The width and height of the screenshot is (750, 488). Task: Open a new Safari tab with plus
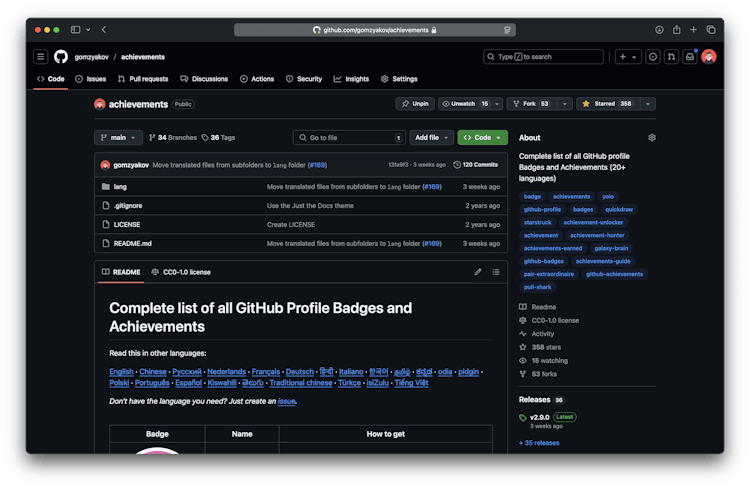(693, 30)
